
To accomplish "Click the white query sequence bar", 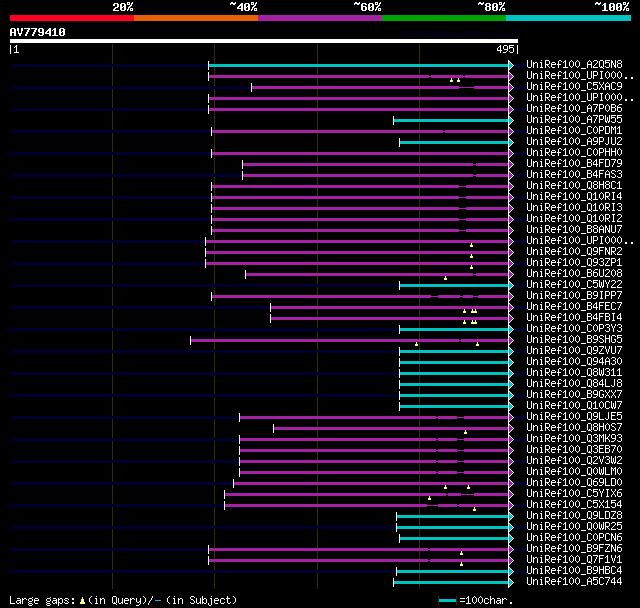I will click(264, 41).
